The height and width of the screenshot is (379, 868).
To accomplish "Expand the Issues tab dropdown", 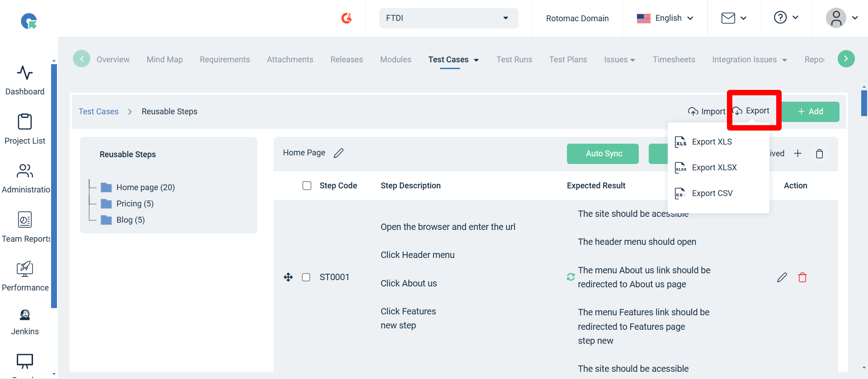I will [x=620, y=60].
